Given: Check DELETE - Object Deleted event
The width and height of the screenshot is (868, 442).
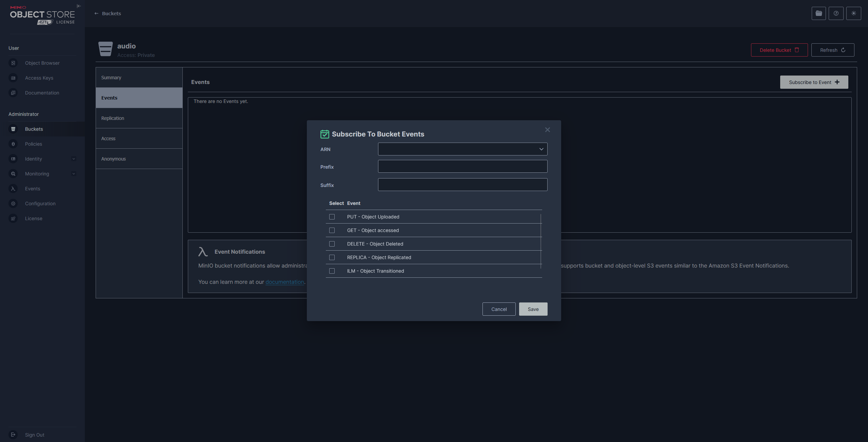Looking at the screenshot, I should pos(332,244).
